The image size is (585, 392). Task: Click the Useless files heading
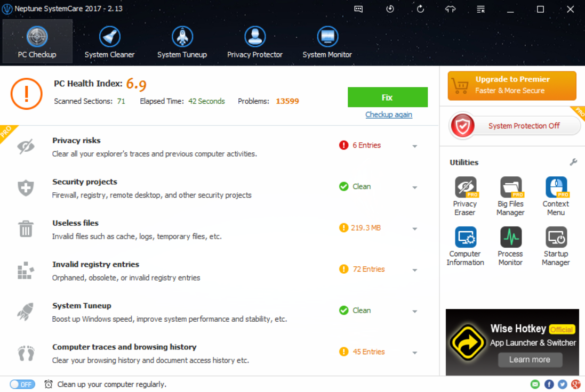(75, 223)
